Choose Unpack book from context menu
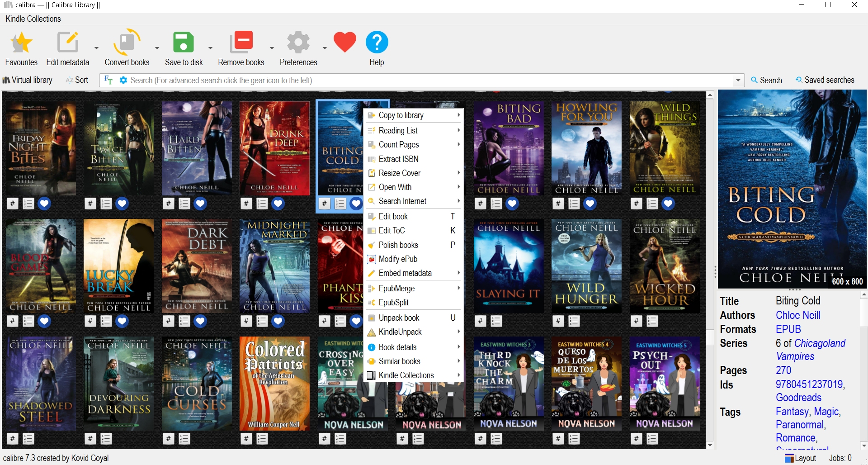This screenshot has width=868, height=465. (x=414, y=318)
